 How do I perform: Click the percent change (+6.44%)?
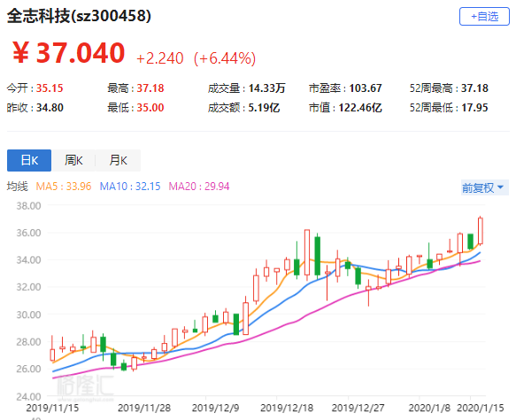pos(225,59)
